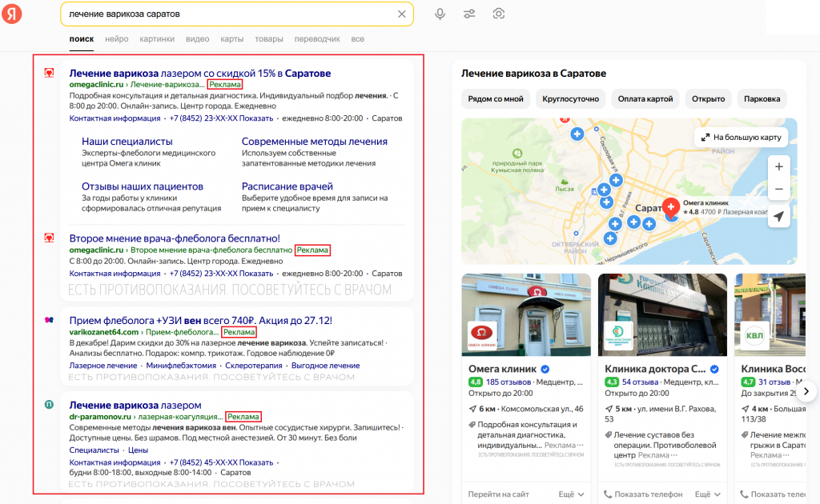Click omegaclinic.ru favicon of first ad
The image size is (820, 504).
(49, 73)
